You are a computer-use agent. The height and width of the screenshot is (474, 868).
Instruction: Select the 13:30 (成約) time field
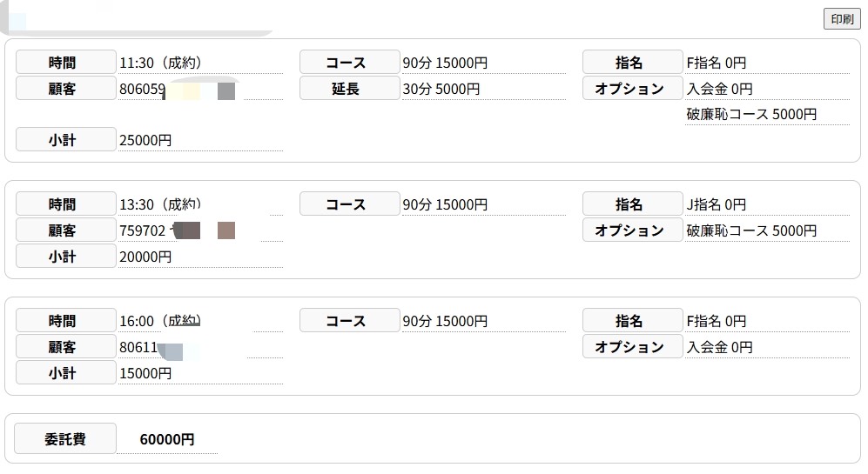tap(161, 204)
